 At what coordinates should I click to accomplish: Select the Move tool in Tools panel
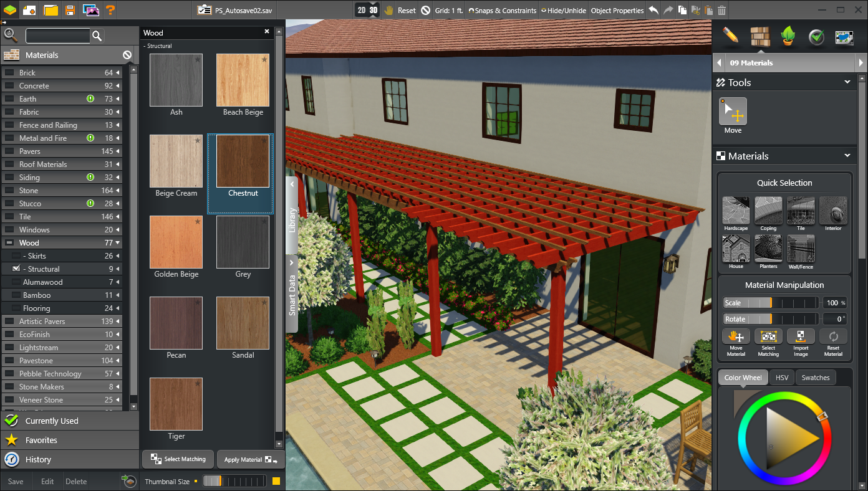pyautogui.click(x=733, y=112)
